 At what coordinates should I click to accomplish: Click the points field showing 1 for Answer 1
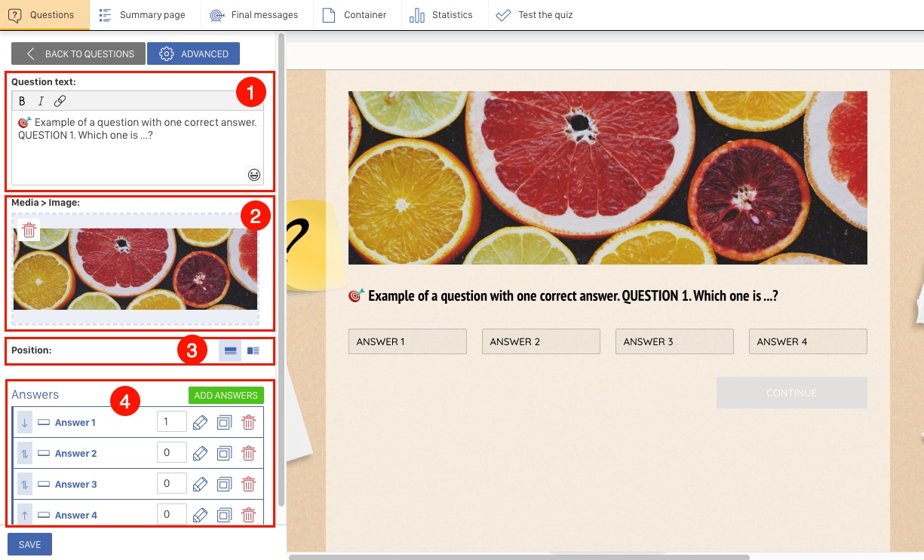tap(171, 421)
